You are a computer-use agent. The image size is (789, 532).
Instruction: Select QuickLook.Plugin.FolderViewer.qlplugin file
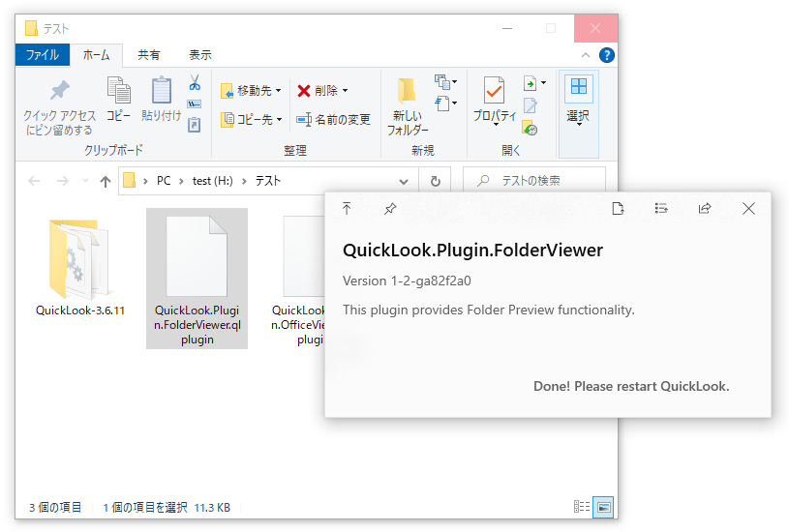click(197, 279)
